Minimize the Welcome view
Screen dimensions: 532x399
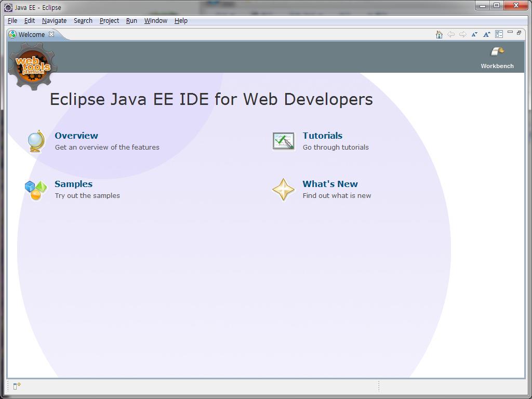click(510, 32)
